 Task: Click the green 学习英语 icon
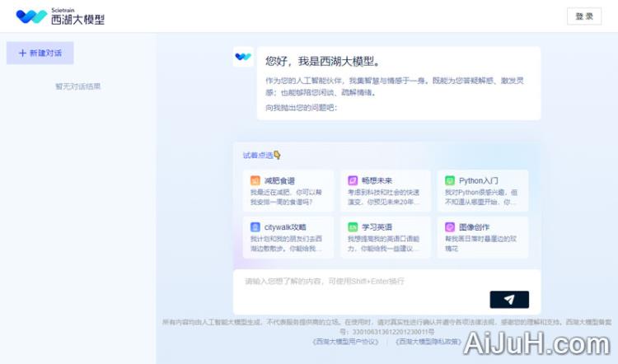(353, 227)
